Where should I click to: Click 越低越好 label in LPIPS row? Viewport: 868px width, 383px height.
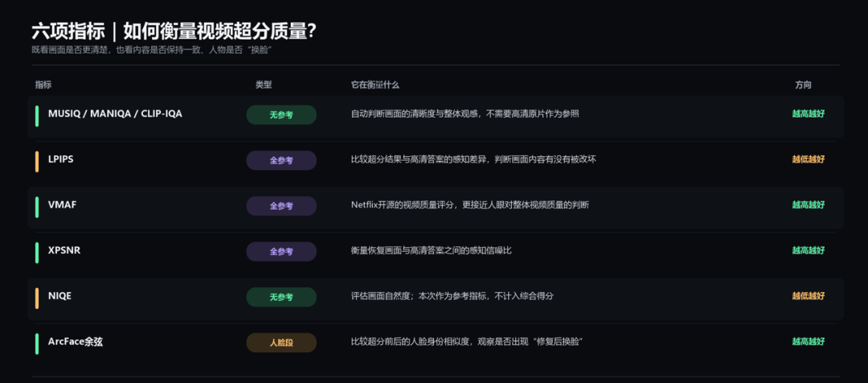tap(809, 159)
